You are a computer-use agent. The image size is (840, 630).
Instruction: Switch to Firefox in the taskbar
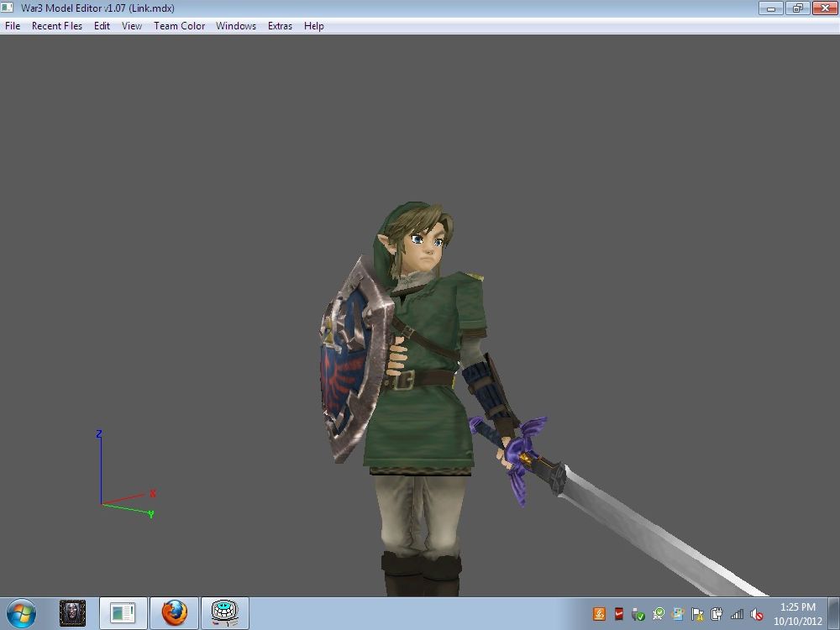coord(174,613)
